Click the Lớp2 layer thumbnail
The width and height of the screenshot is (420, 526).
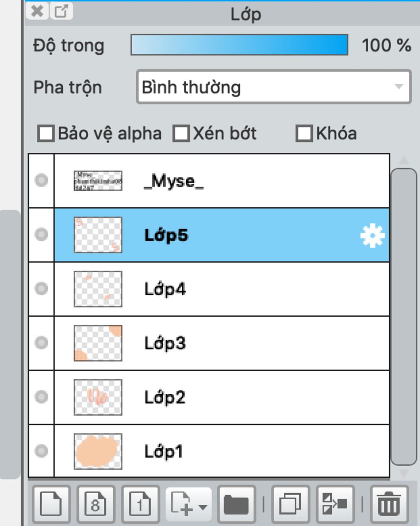click(98, 397)
